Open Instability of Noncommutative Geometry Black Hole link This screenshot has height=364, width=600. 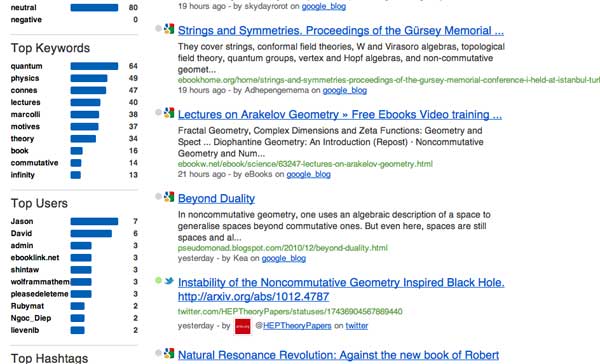pyautogui.click(x=341, y=282)
